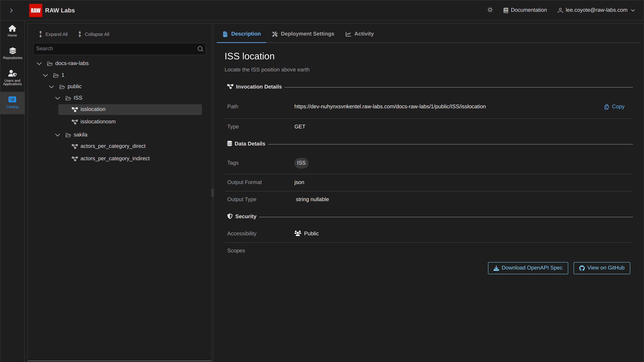Image resolution: width=644 pixels, height=362 pixels.
Task: Click the search magnifier icon
Action: coord(200,49)
